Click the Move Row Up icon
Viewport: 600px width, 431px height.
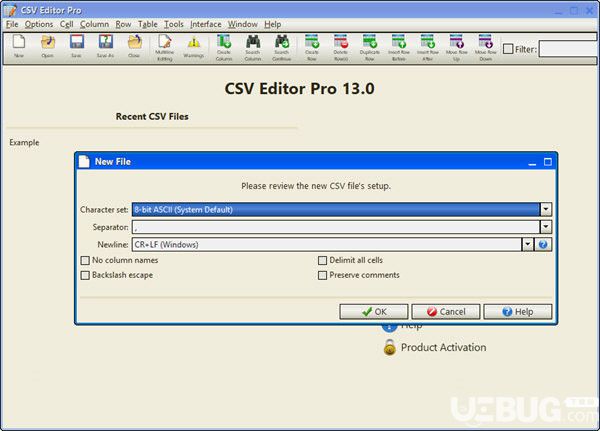[457, 41]
